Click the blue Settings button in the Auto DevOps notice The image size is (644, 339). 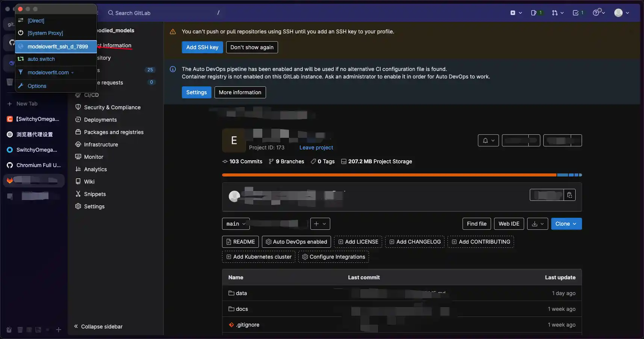tap(197, 92)
